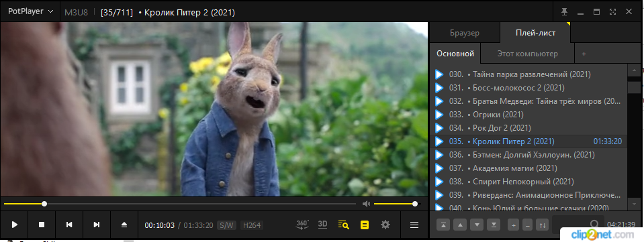Move item to top of playlist
This screenshot has height=242, width=644.
(443, 225)
